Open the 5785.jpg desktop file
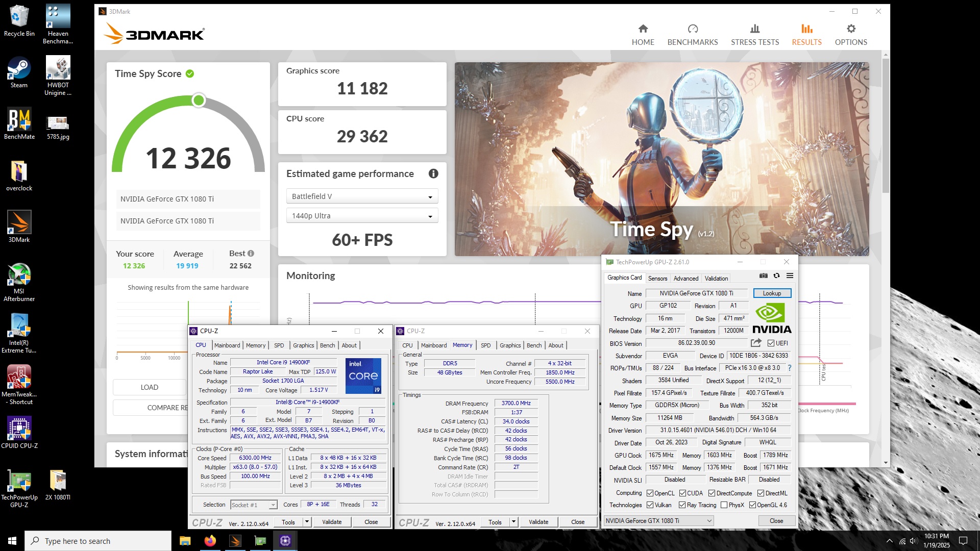This screenshot has width=980, height=551. pyautogui.click(x=58, y=128)
